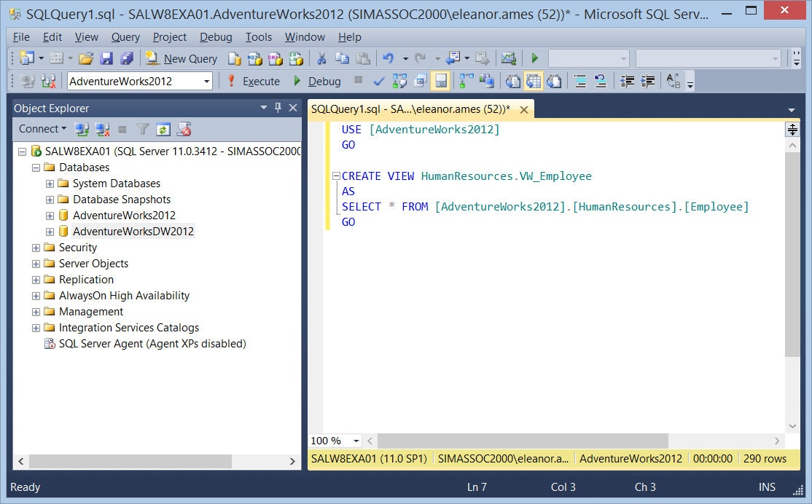Close the SQLQuery1.sql tab
The width and height of the screenshot is (812, 504).
pos(524,110)
